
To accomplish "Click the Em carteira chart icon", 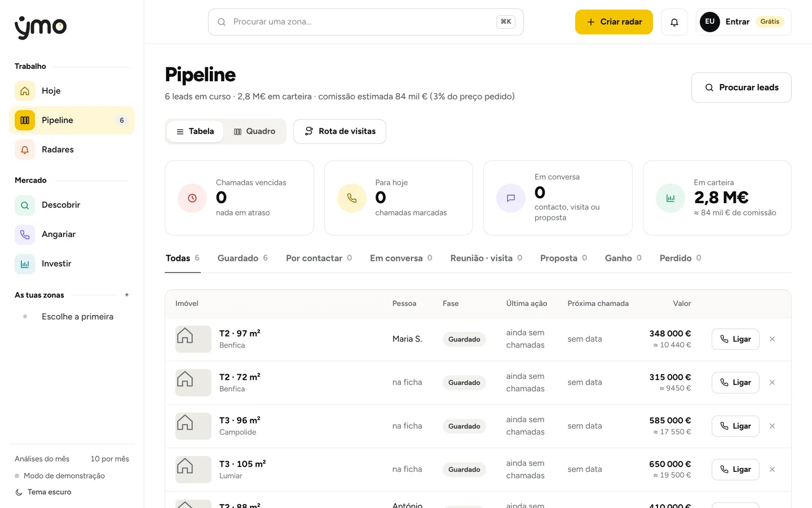I will (x=670, y=198).
